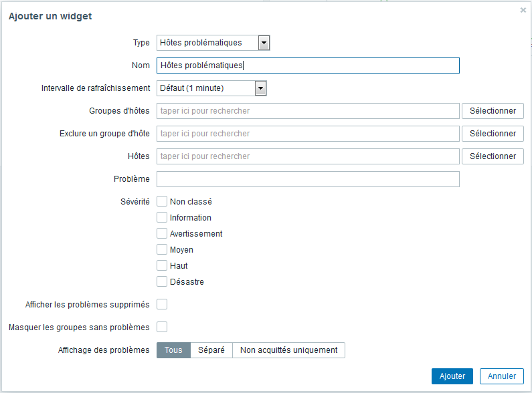Click the Hôtes search field

[x=308, y=156]
